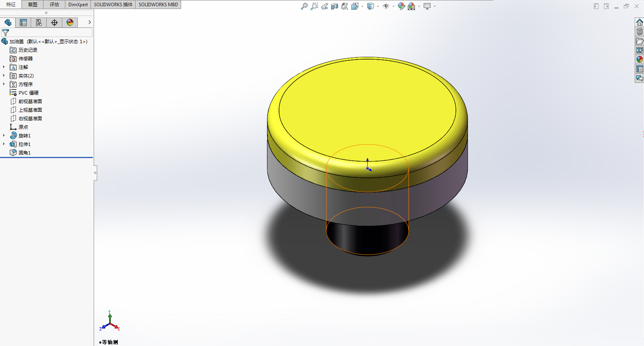The image size is (644, 346).
Task: Click View Orientation cube icon
Action: pos(355,6)
